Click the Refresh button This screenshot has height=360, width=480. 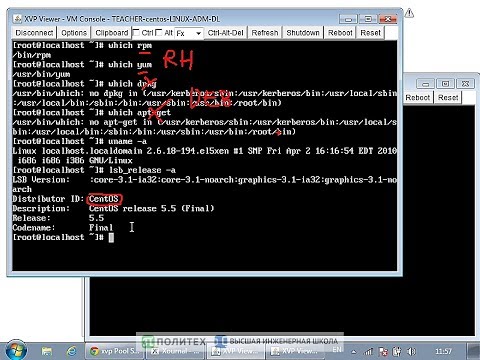click(x=265, y=33)
